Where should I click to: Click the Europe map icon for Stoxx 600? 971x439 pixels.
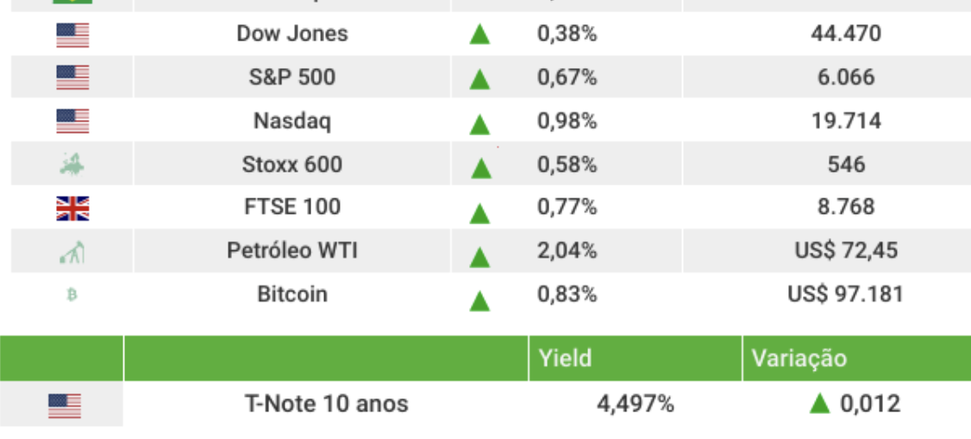click(x=72, y=165)
